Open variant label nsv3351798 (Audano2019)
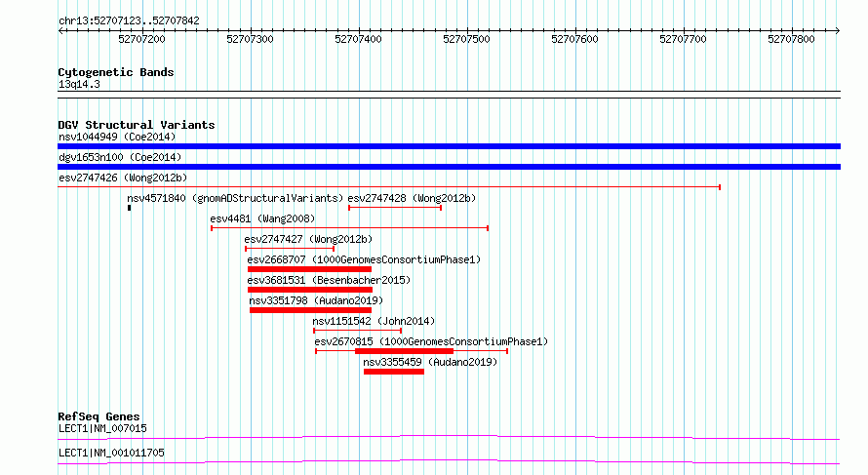This screenshot has height=475, width=868. click(316, 300)
